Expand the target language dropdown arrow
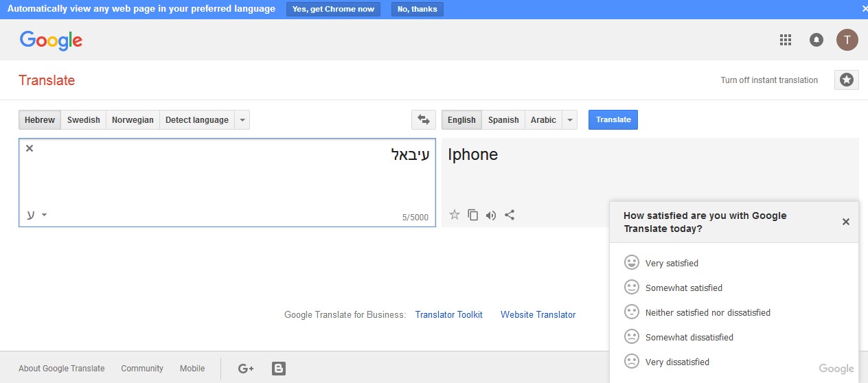Image resolution: width=868 pixels, height=383 pixels. click(569, 119)
